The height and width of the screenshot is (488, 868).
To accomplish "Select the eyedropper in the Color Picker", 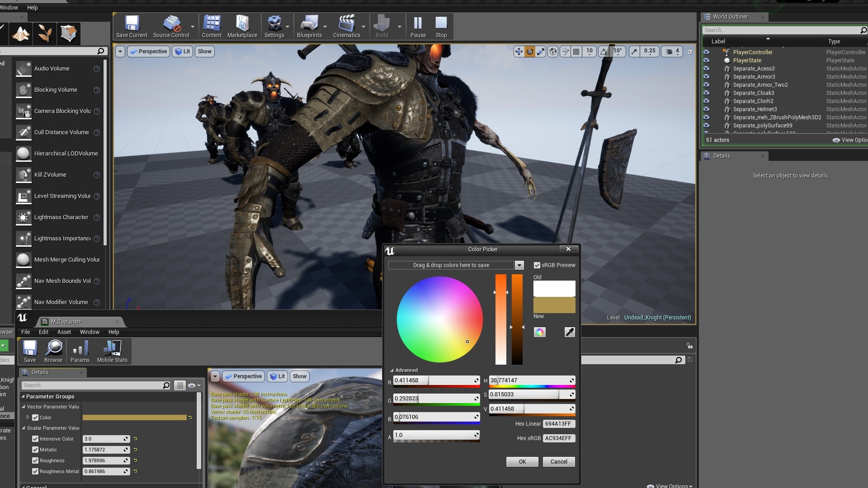I will click(x=569, y=332).
